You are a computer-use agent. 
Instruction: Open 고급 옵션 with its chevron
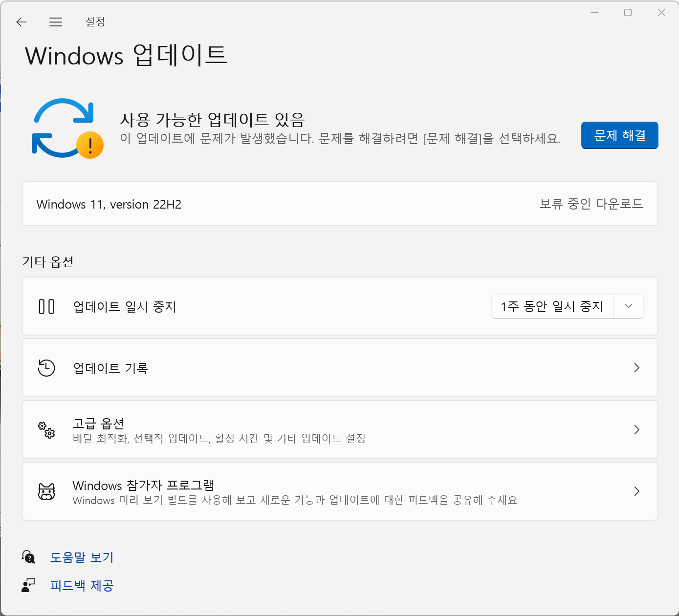click(636, 430)
